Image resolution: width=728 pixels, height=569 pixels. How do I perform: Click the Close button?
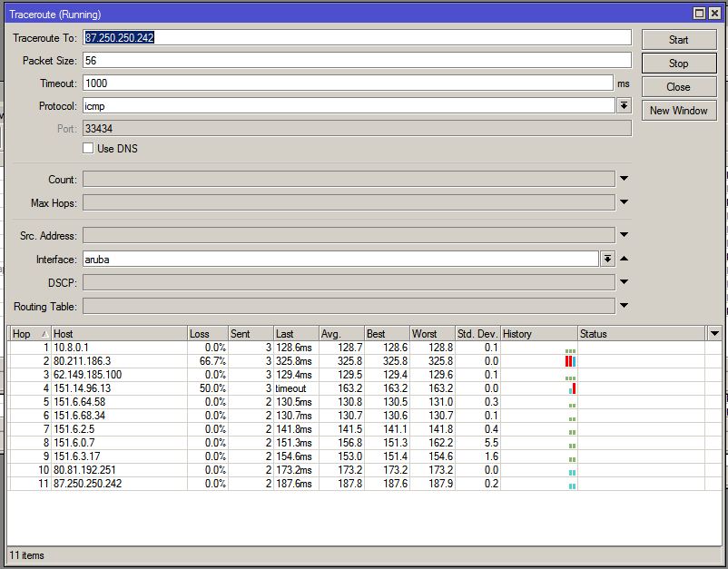[679, 87]
